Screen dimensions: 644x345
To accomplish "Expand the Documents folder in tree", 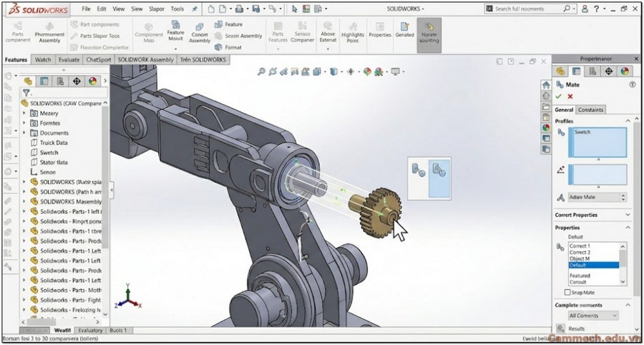I will click(x=24, y=132).
